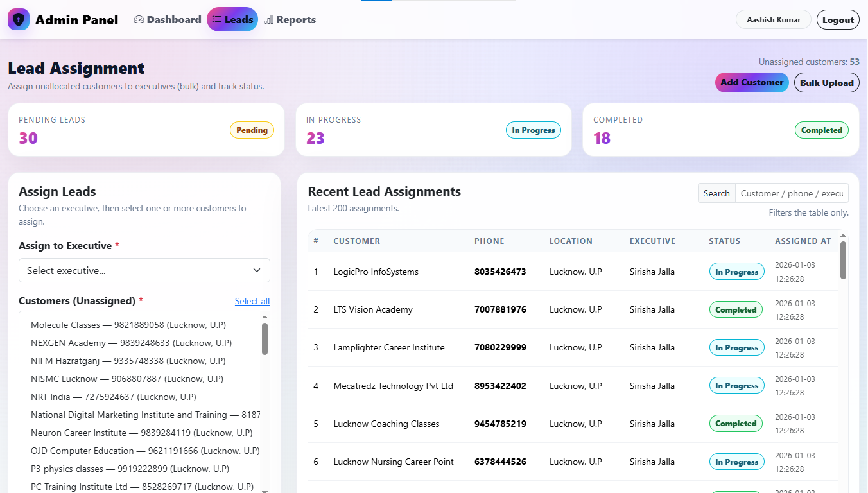Screen dimensions: 868x493
Task: Click the Search button
Action: pyautogui.click(x=716, y=193)
